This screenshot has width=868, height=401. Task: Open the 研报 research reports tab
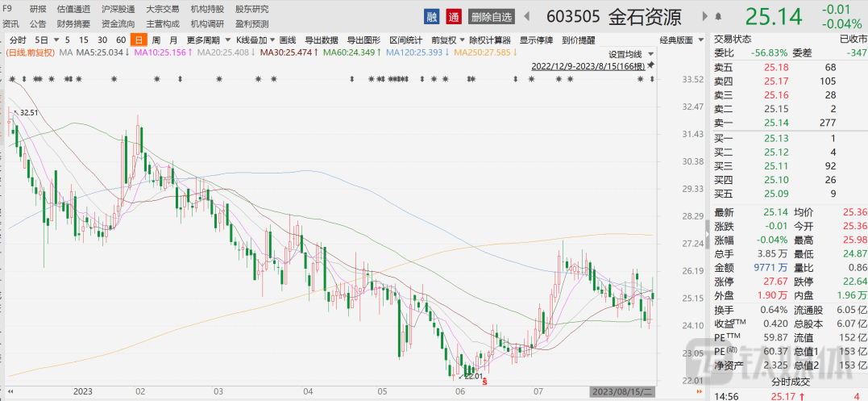pos(38,9)
